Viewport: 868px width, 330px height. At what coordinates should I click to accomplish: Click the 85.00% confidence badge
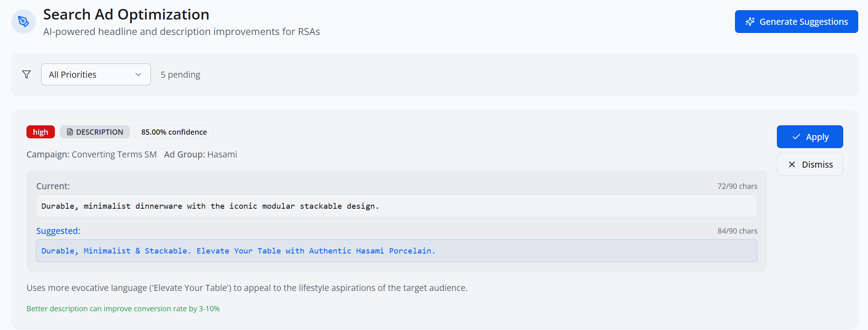point(174,132)
